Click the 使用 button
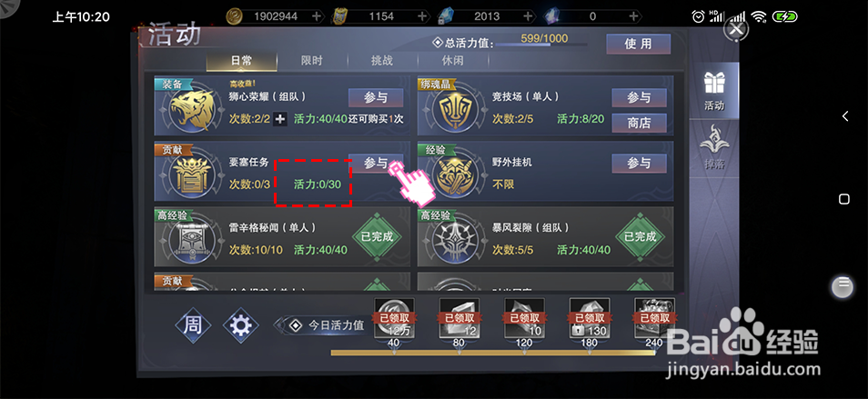The width and height of the screenshot is (868, 399). coord(639,45)
